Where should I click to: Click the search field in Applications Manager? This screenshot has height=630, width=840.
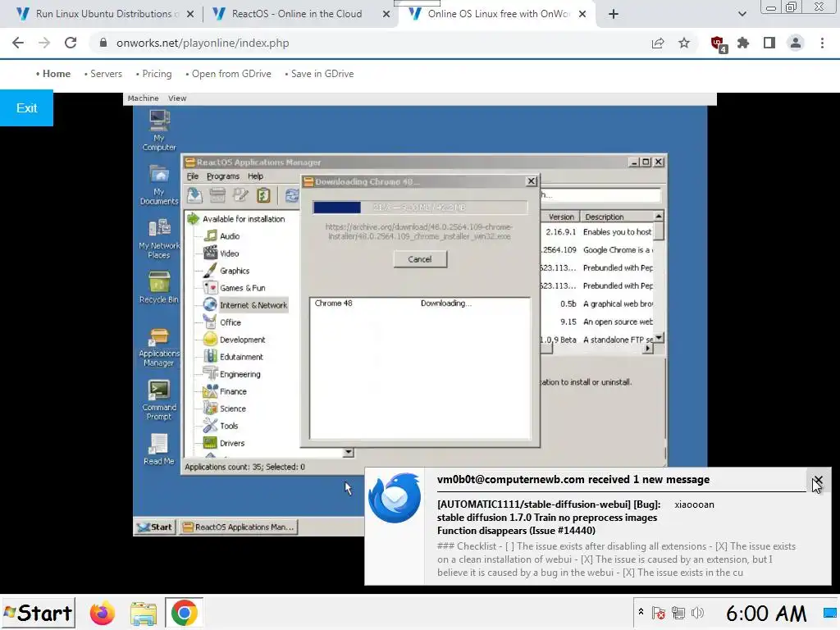point(600,195)
